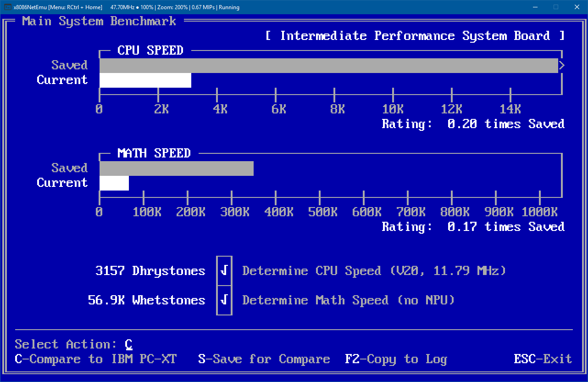
Task: Select C-Compare to IBM PC-XT
Action: pyautogui.click(x=95, y=359)
